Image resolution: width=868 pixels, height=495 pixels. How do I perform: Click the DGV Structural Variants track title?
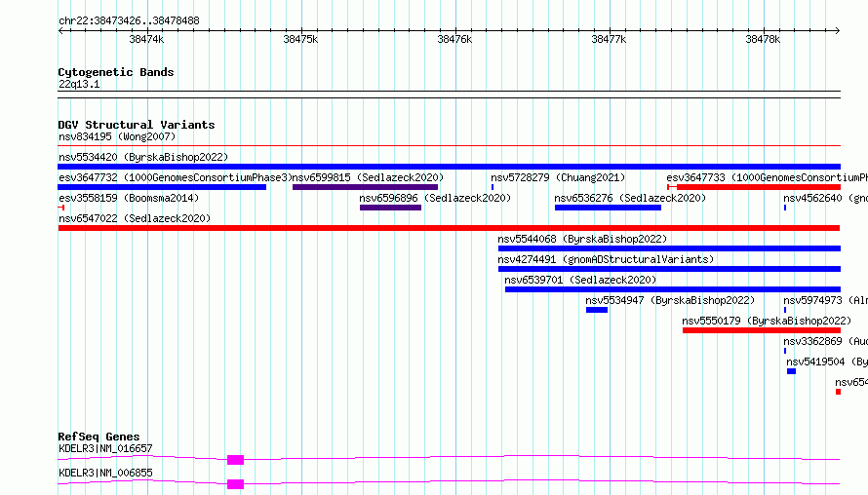137,125
